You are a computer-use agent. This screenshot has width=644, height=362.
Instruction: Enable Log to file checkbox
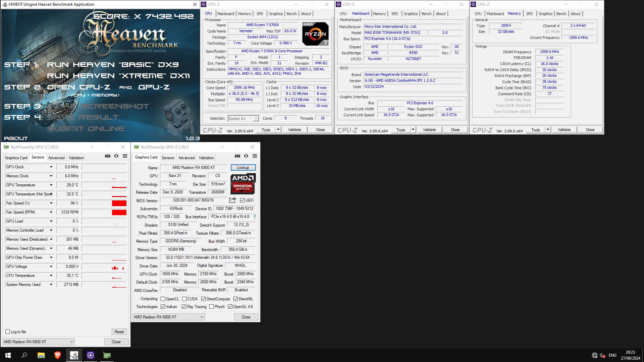7,332
